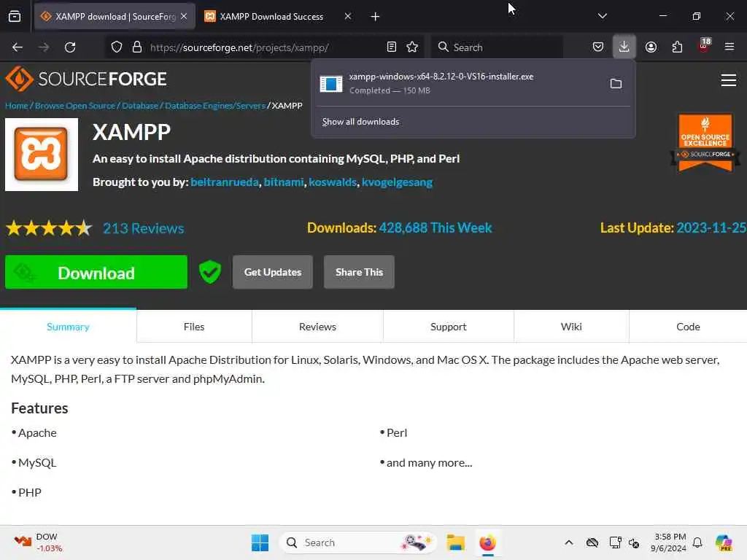Image resolution: width=747 pixels, height=560 pixels.
Task: Click the taskbar Search box
Action: pyautogui.click(x=357, y=542)
